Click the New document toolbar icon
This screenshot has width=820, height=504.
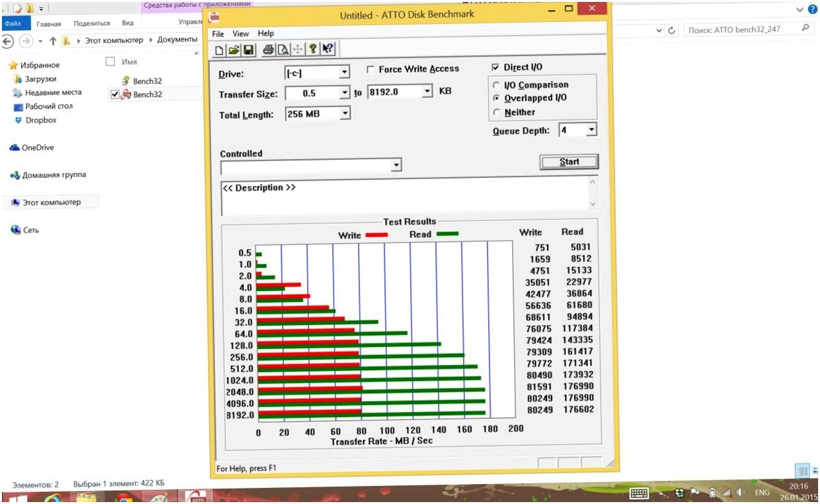[x=220, y=50]
